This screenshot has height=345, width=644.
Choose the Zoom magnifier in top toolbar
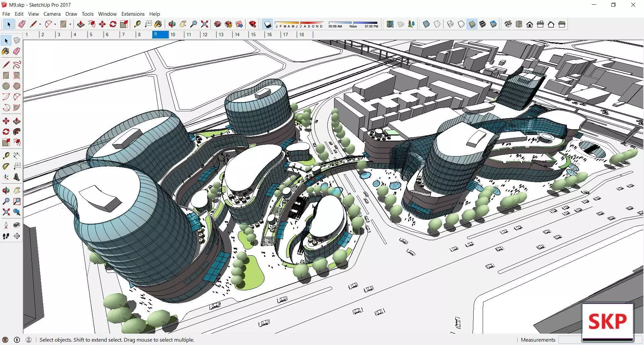(194, 24)
